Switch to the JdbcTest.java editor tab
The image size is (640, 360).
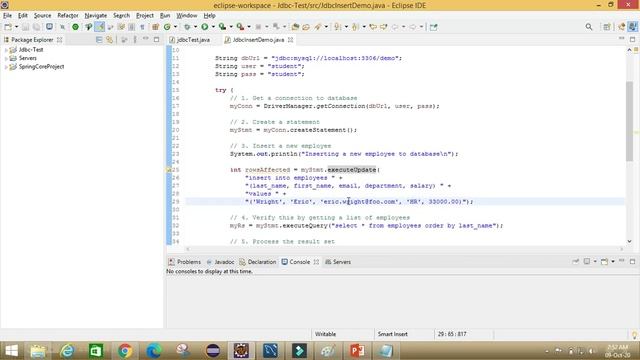[x=190, y=40]
